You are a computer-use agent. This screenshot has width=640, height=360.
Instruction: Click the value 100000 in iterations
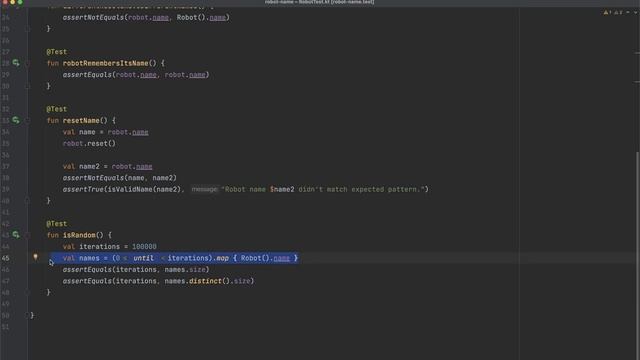(x=144, y=247)
